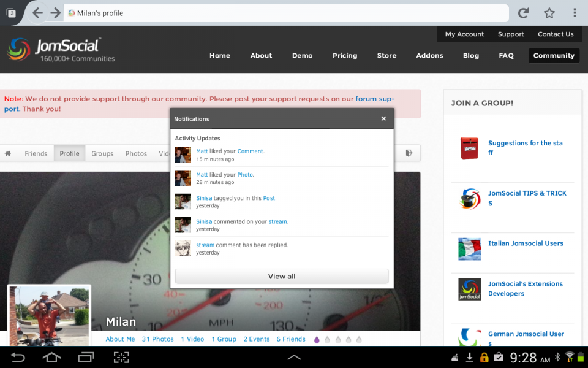Image resolution: width=588 pixels, height=368 pixels.
Task: Open the FAQ menu item
Action: tap(506, 56)
